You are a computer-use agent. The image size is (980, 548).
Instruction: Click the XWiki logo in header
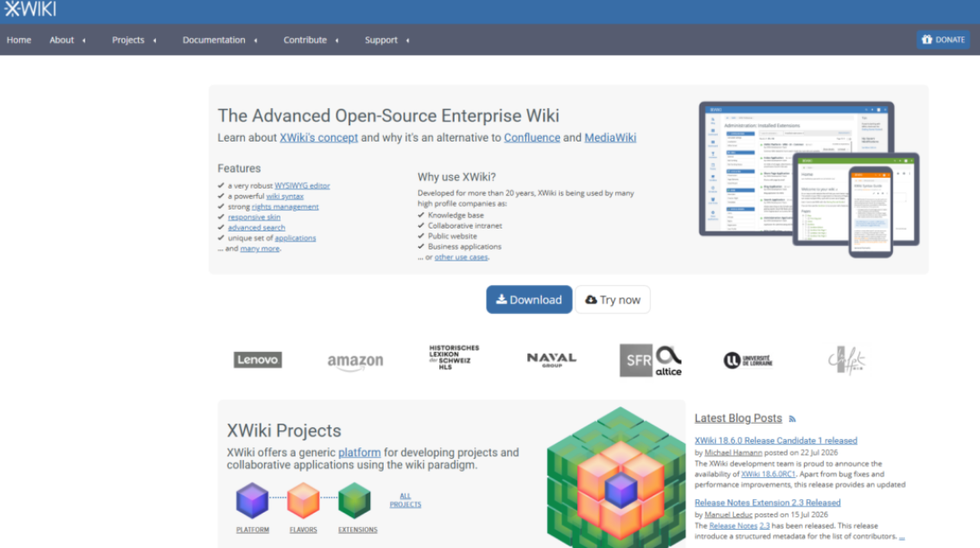point(30,9)
